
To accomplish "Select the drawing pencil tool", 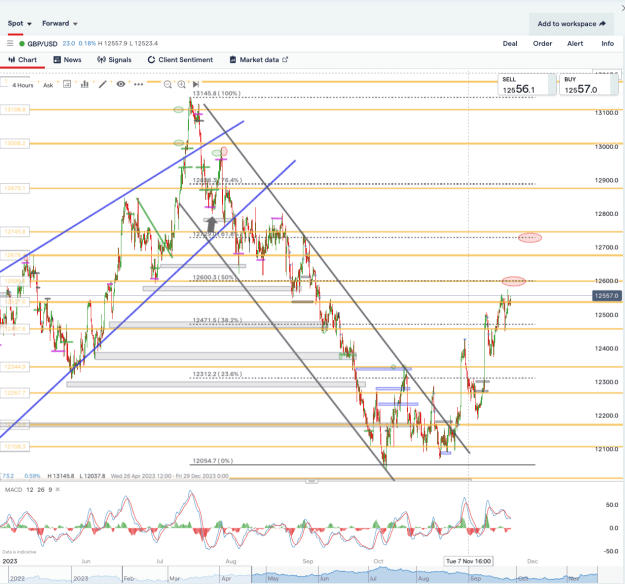I will point(103,84).
